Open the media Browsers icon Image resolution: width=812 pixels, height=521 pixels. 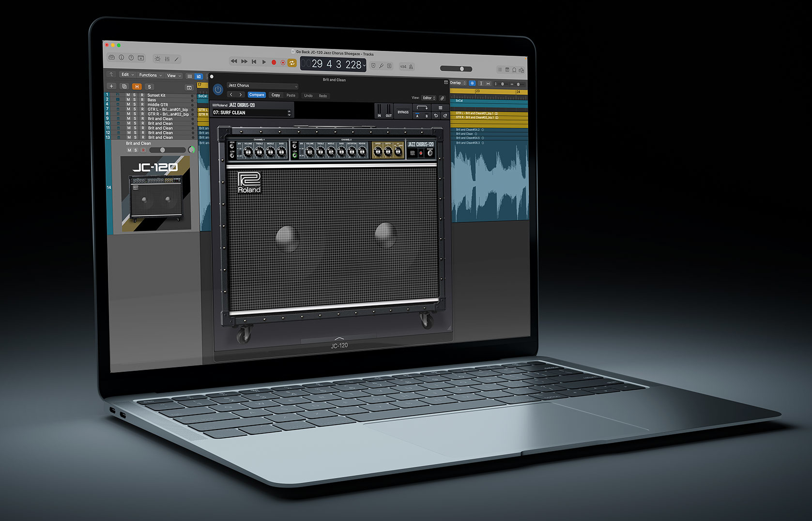click(x=521, y=70)
